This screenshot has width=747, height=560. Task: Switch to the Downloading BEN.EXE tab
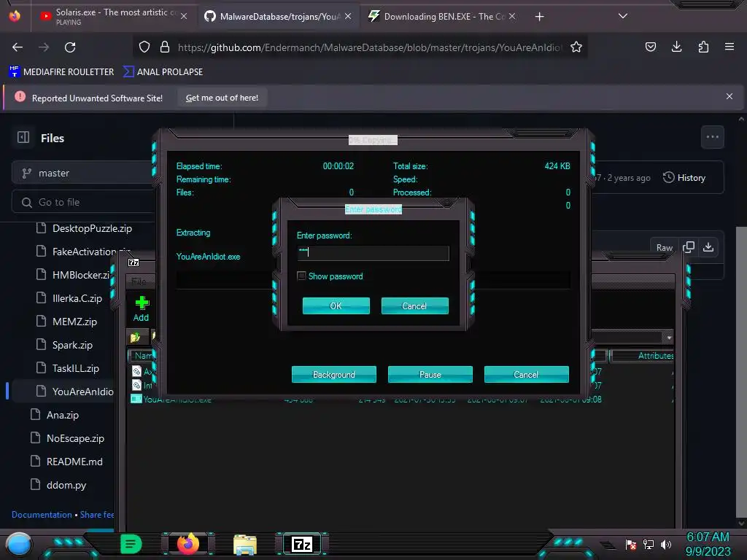click(x=441, y=17)
